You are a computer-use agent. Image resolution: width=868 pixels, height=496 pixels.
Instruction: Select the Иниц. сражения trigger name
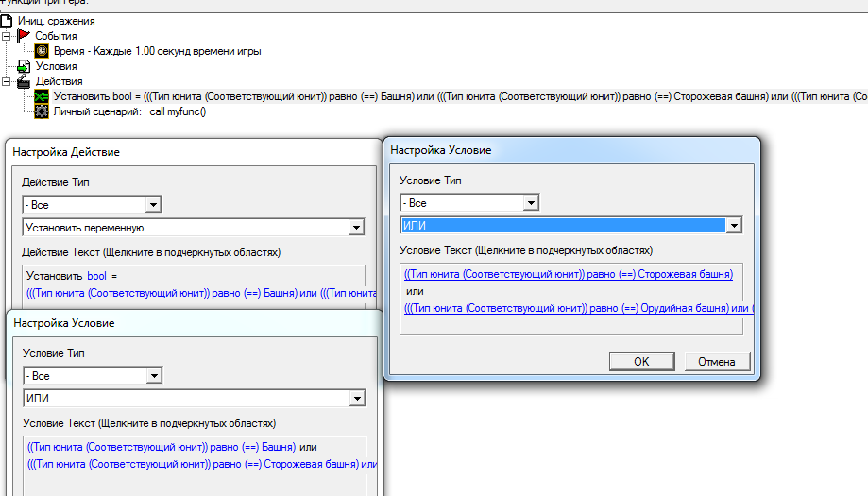56,21
